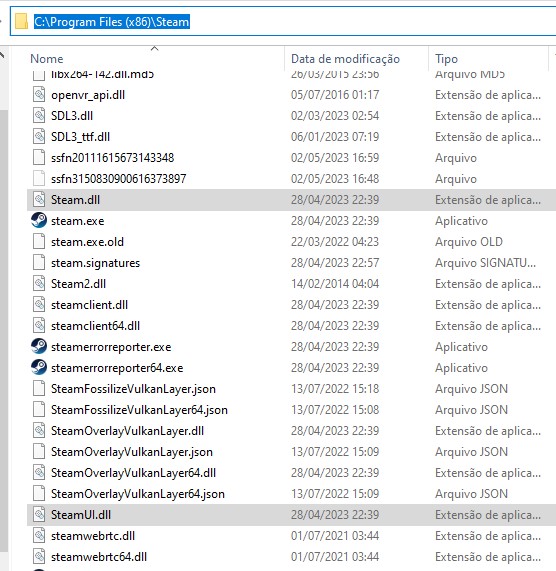Image resolution: width=556 pixels, height=571 pixels.
Task: Select the file named Steam.dll
Action: (75, 200)
